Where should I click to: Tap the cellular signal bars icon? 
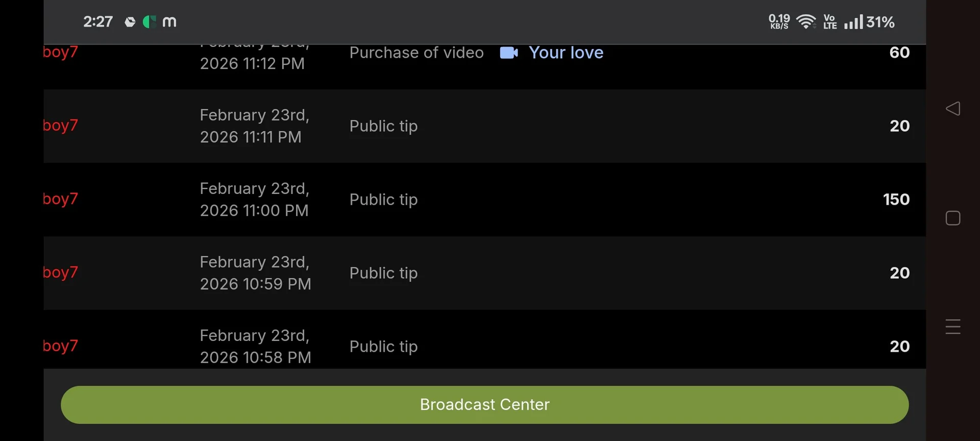(853, 22)
